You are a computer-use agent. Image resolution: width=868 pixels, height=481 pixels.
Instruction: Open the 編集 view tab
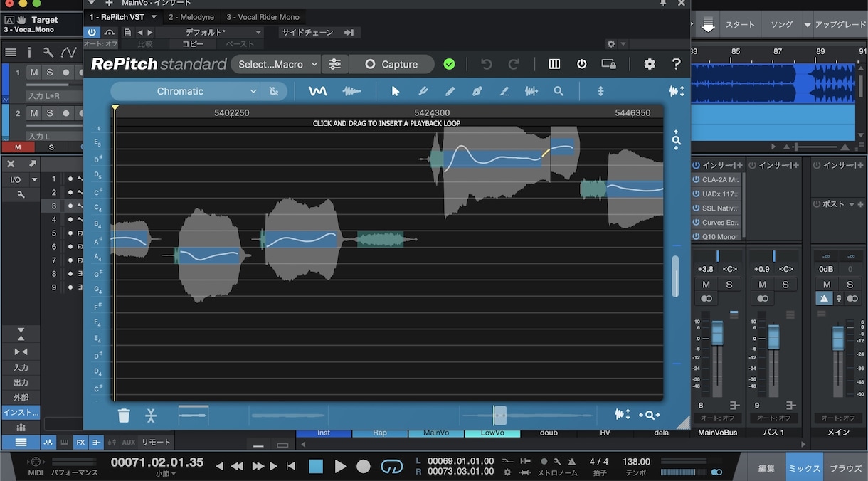pyautogui.click(x=766, y=468)
